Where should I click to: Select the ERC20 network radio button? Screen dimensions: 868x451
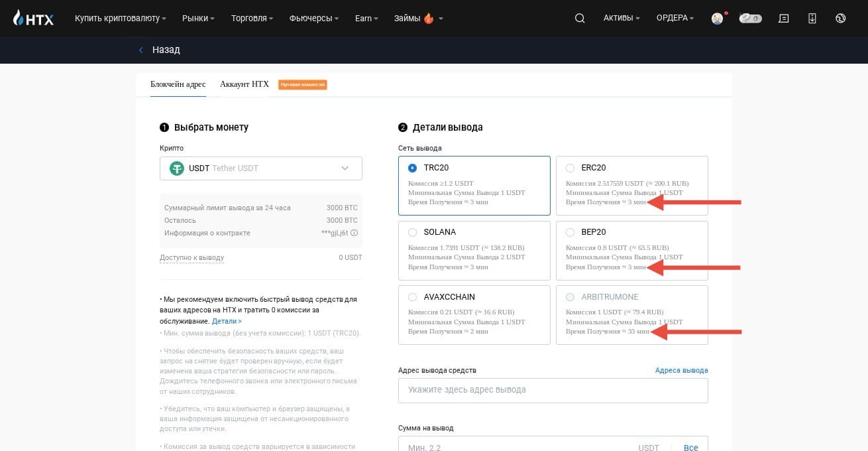570,168
